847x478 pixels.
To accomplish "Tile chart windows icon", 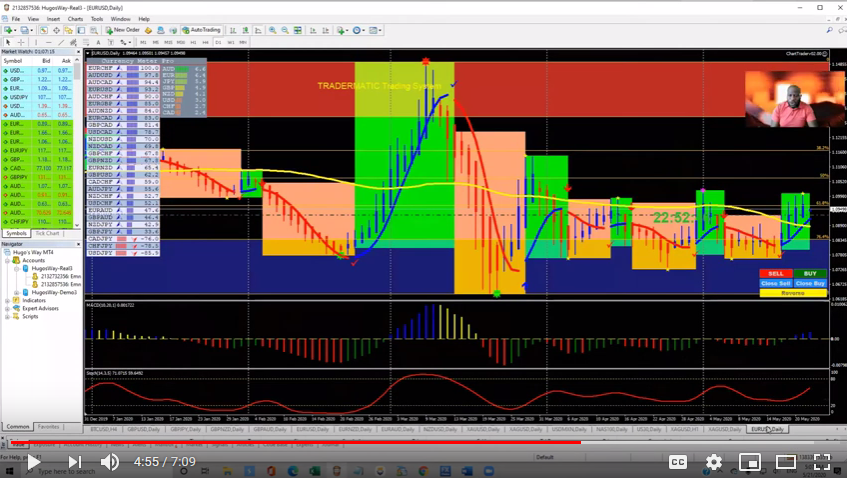I will [298, 30].
